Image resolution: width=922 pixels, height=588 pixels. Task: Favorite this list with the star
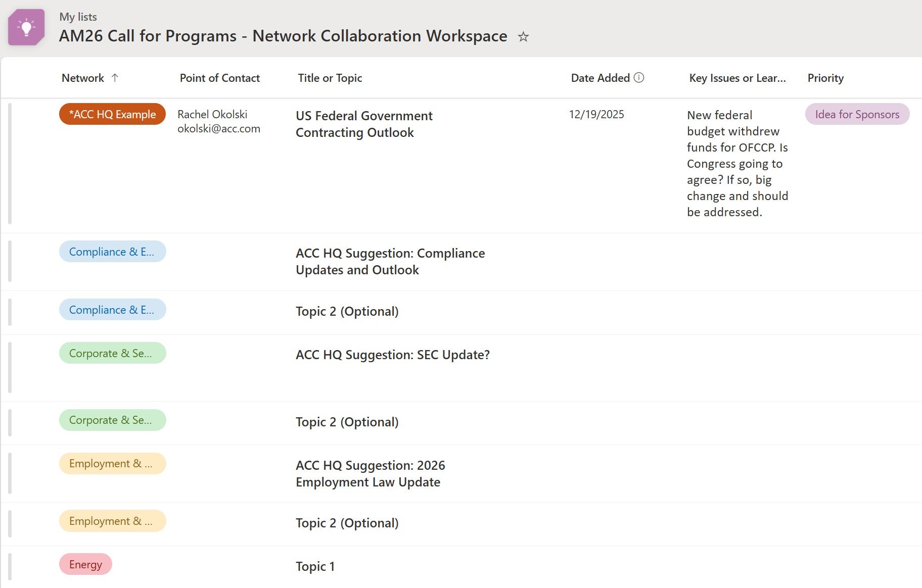pos(523,37)
